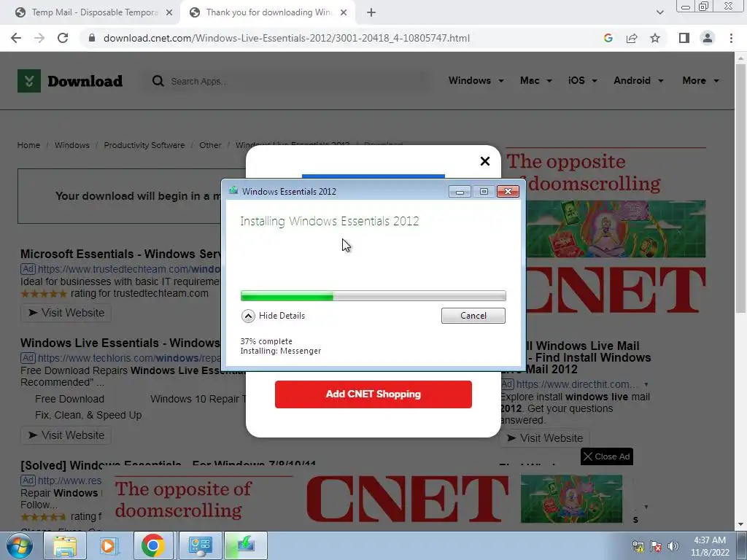Open the Mac dropdown menu
The height and width of the screenshot is (560, 747).
(x=536, y=80)
